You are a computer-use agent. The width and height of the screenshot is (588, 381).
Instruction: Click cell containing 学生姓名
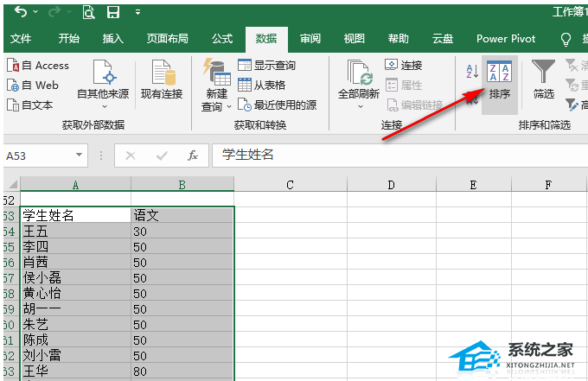coord(75,215)
